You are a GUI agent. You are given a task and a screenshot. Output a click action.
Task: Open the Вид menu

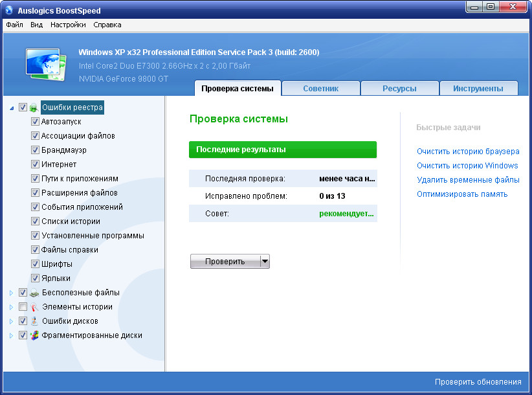(x=37, y=25)
